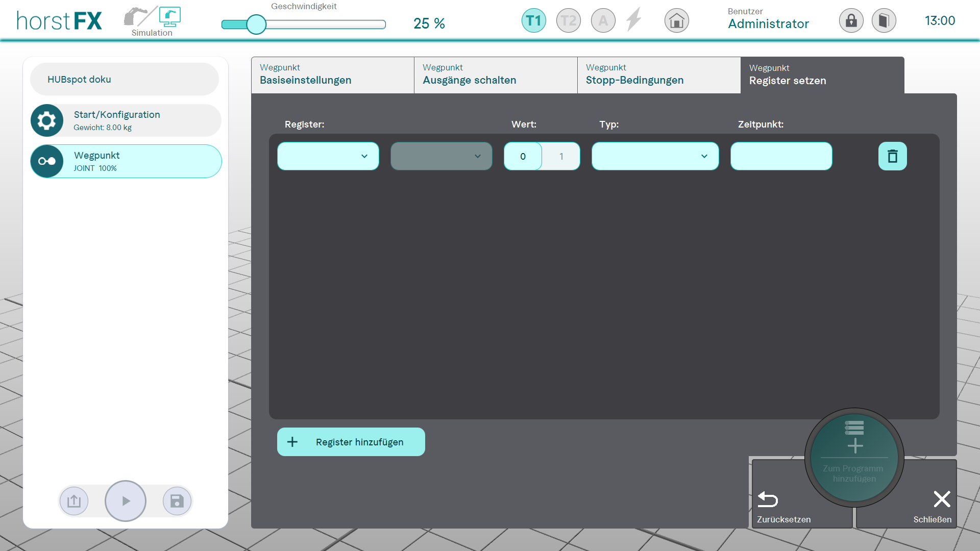Click the lock icon in header
Viewport: 980px width, 551px height.
click(x=851, y=21)
